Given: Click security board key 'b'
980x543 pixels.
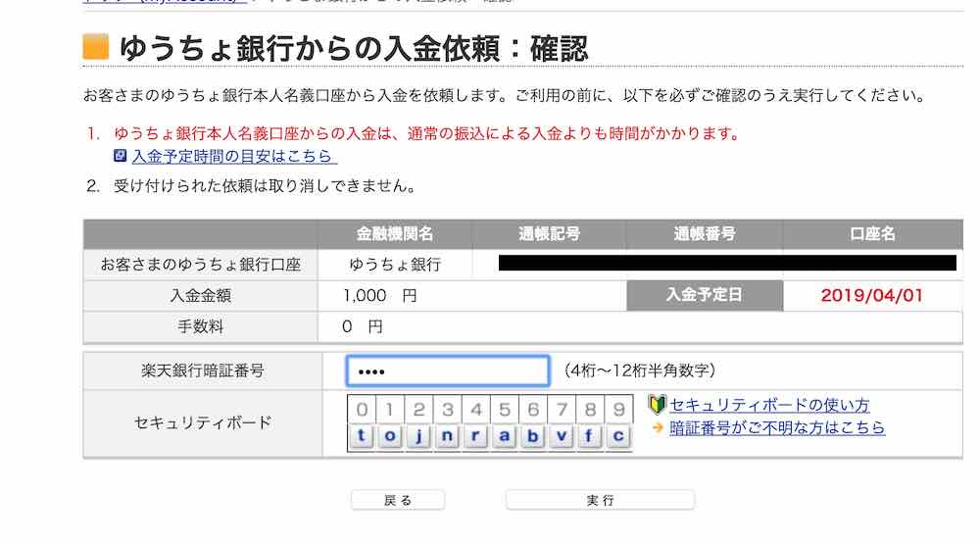Looking at the screenshot, I should (532, 436).
